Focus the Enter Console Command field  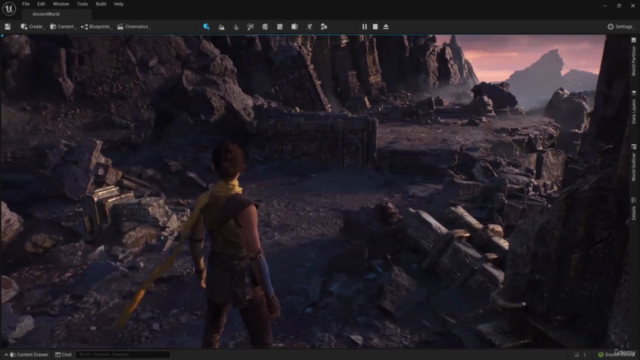tap(123, 355)
